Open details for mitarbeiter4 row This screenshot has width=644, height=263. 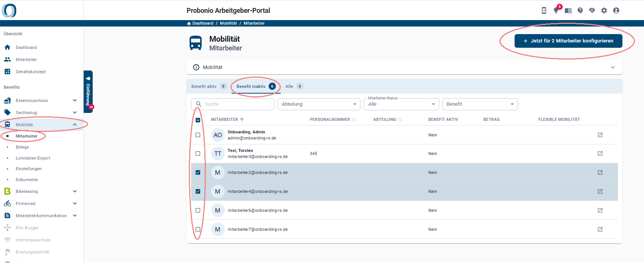(600, 191)
